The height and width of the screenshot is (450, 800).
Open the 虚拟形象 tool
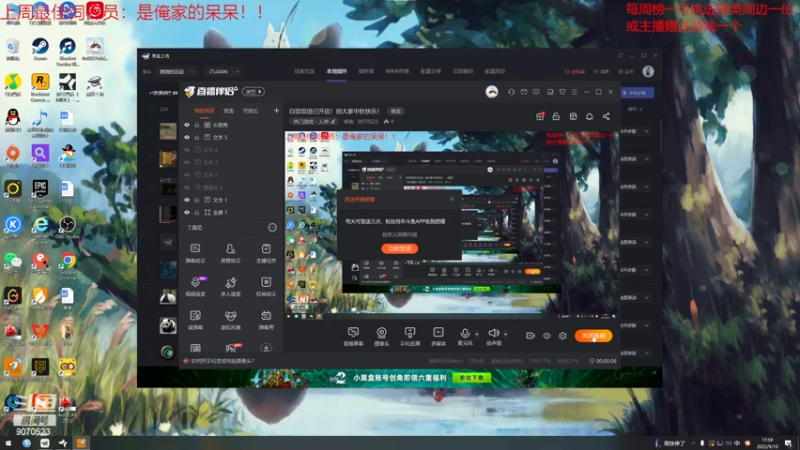coord(231,320)
